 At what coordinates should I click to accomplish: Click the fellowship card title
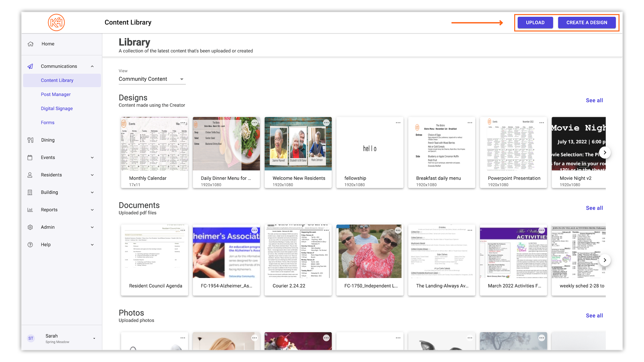[355, 178]
